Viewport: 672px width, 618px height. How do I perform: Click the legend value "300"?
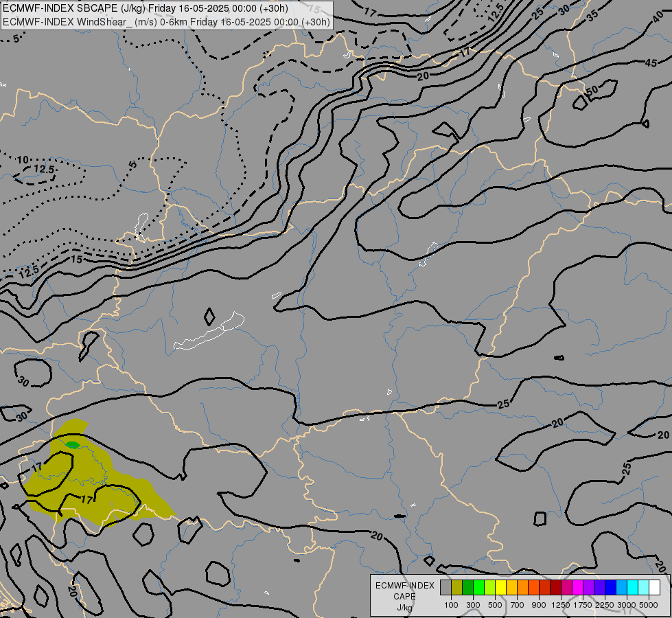(473, 605)
